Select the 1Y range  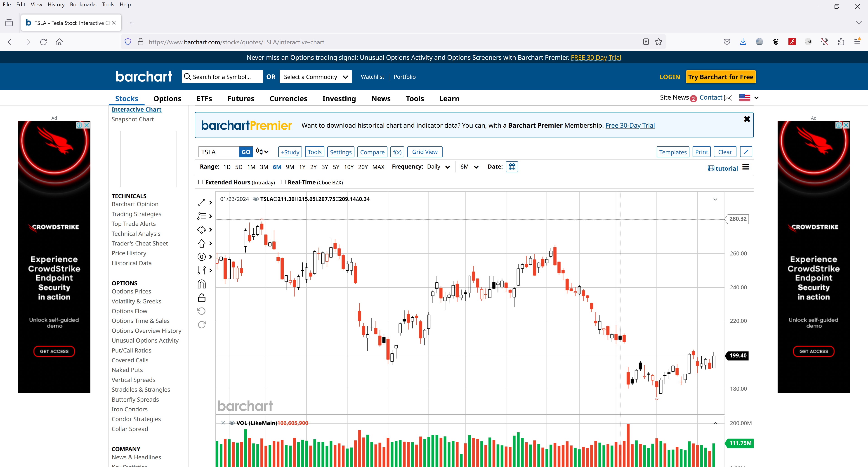(x=302, y=167)
